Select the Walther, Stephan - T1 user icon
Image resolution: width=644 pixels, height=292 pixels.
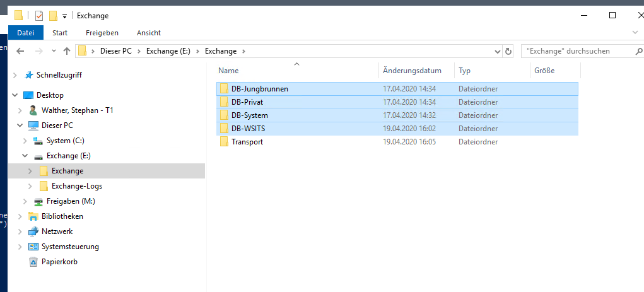click(x=33, y=110)
